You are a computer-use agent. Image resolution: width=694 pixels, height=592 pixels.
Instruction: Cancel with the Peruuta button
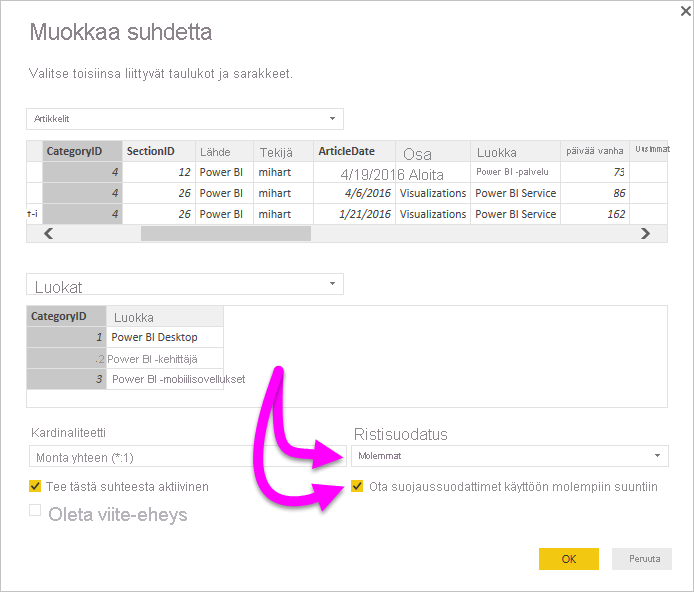click(x=644, y=559)
